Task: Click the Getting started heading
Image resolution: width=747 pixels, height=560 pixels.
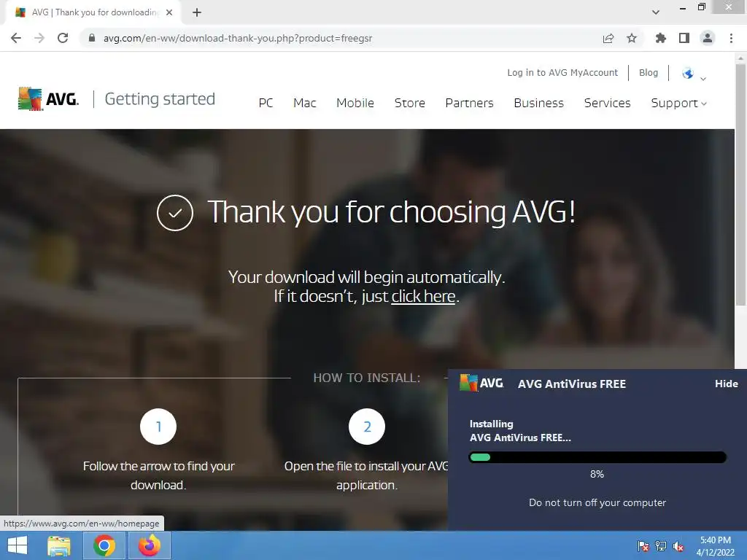Action: pos(160,99)
